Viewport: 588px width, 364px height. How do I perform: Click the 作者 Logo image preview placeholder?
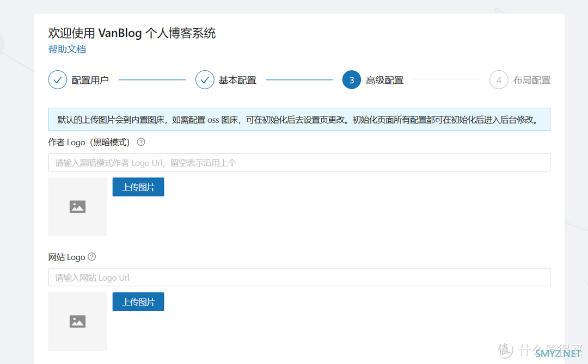[78, 207]
